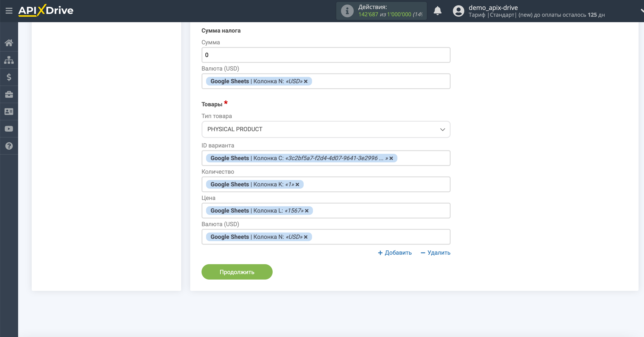The image size is (644, 337).
Task: Click the Сумма налога heading
Action: point(221,31)
